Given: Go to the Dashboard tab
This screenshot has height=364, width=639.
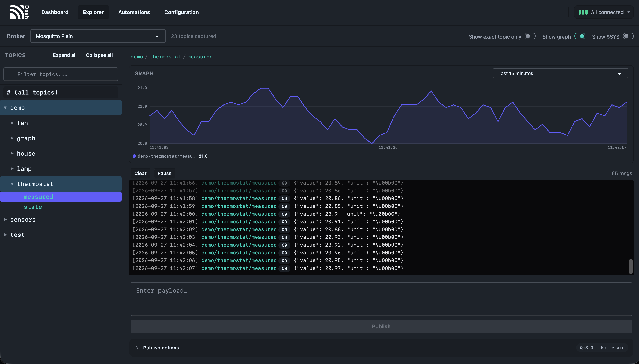Looking at the screenshot, I should 55,12.
